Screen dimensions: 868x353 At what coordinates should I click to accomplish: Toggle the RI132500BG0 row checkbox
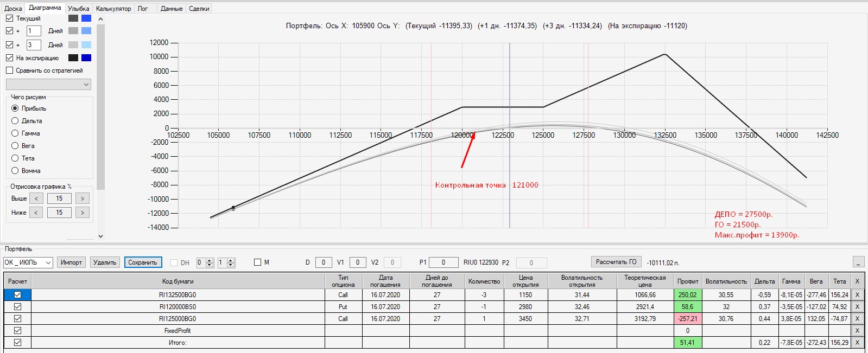pos(17,295)
